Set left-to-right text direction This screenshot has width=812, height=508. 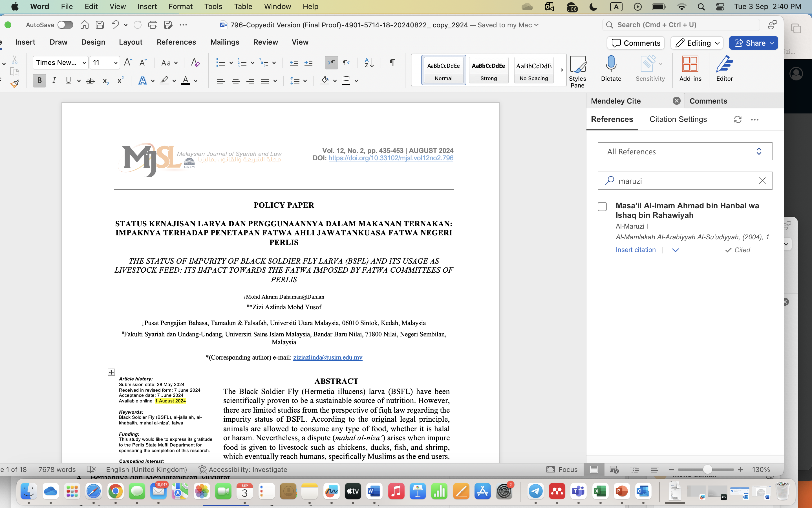331,62
